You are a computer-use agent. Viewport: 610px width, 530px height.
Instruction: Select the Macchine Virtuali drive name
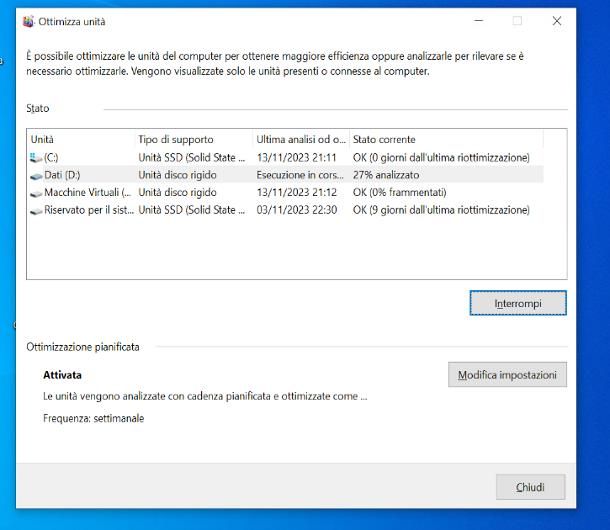pos(88,192)
